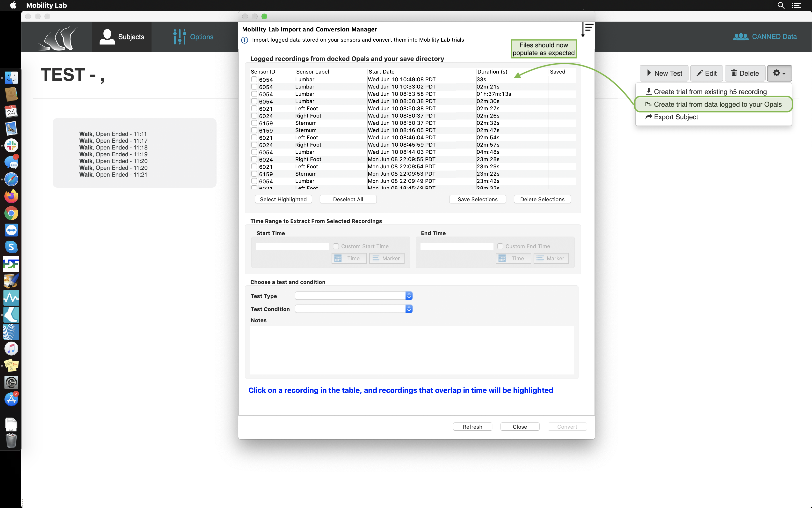Open CANNED Data group selector
Screen dimensions: 812x508
coord(765,37)
